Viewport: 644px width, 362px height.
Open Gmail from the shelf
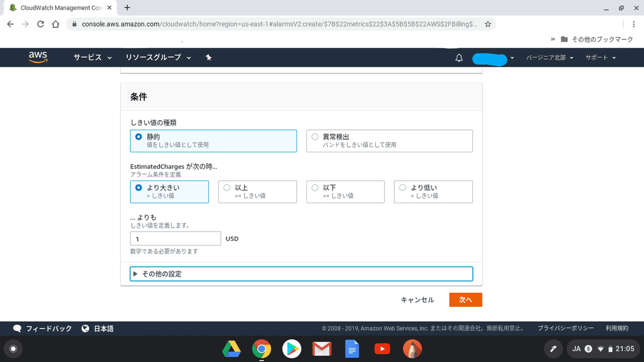pos(322,349)
